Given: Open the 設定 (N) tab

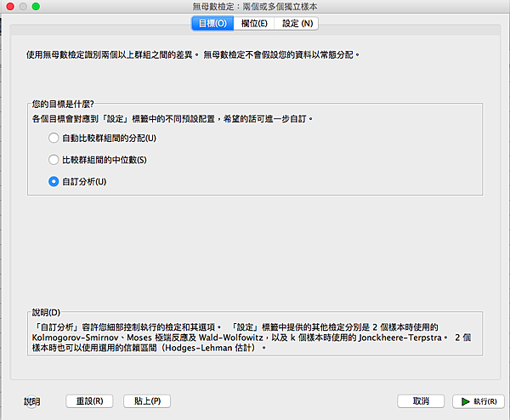Looking at the screenshot, I should (x=297, y=24).
